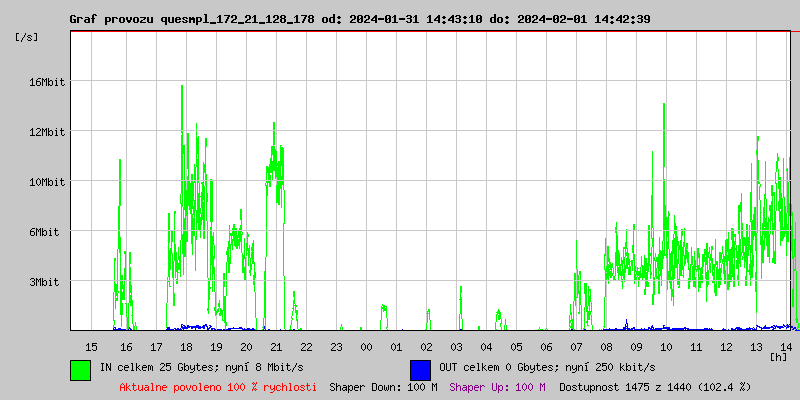Select hour 00 on the time axis
This screenshot has height=400, width=800.
pyautogui.click(x=366, y=346)
